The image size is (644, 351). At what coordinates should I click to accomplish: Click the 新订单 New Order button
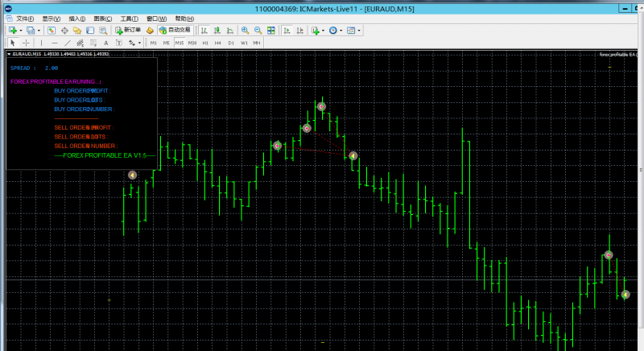(x=128, y=31)
